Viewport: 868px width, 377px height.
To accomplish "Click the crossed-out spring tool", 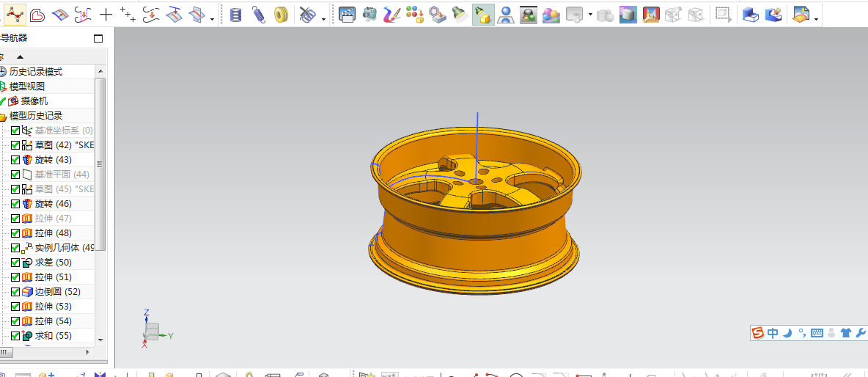I will coord(307,15).
